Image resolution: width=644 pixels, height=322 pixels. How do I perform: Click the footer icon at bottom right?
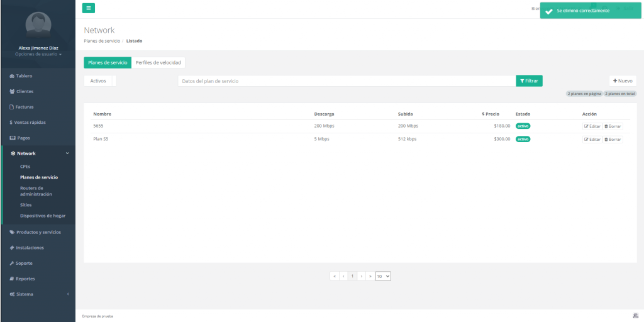click(x=635, y=316)
